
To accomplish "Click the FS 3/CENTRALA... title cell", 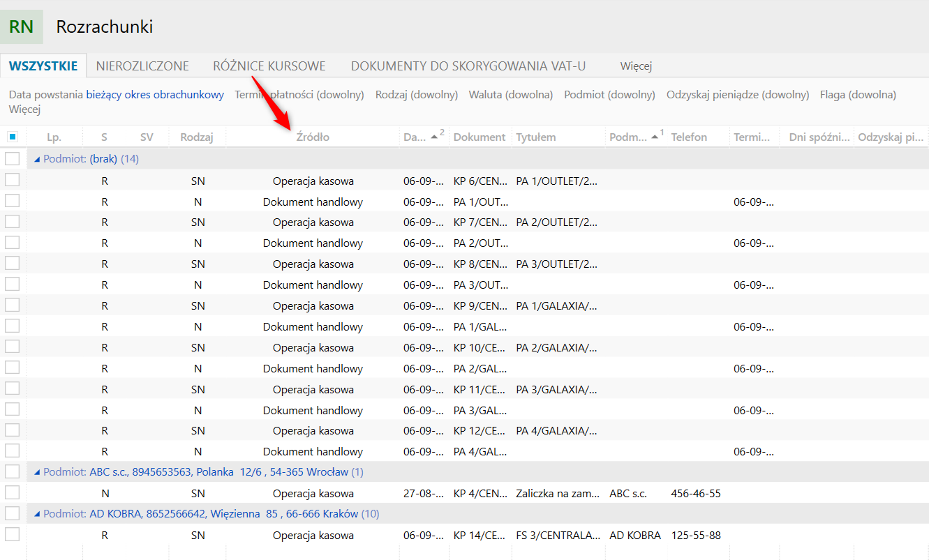I will 558,536.
